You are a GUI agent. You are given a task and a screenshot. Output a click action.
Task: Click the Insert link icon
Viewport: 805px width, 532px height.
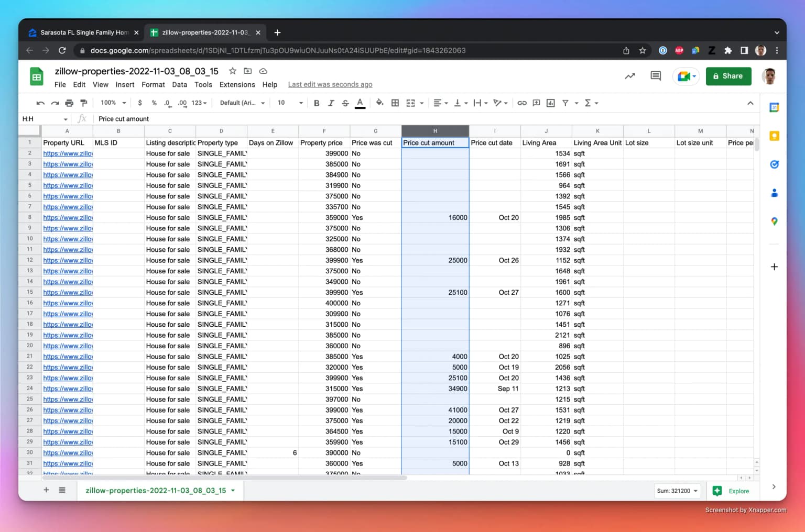522,103
